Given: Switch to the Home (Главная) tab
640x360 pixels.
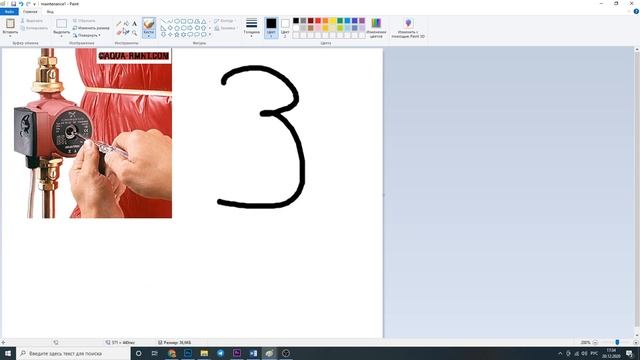Looking at the screenshot, I should (x=30, y=11).
